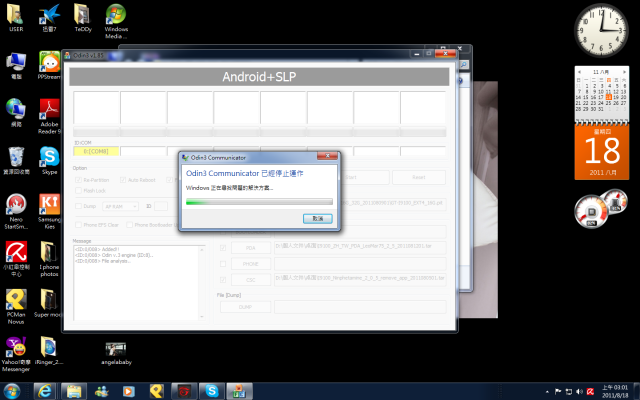Open Internet Explorer in taskbar
This screenshot has width=640, height=400.
click(44, 391)
